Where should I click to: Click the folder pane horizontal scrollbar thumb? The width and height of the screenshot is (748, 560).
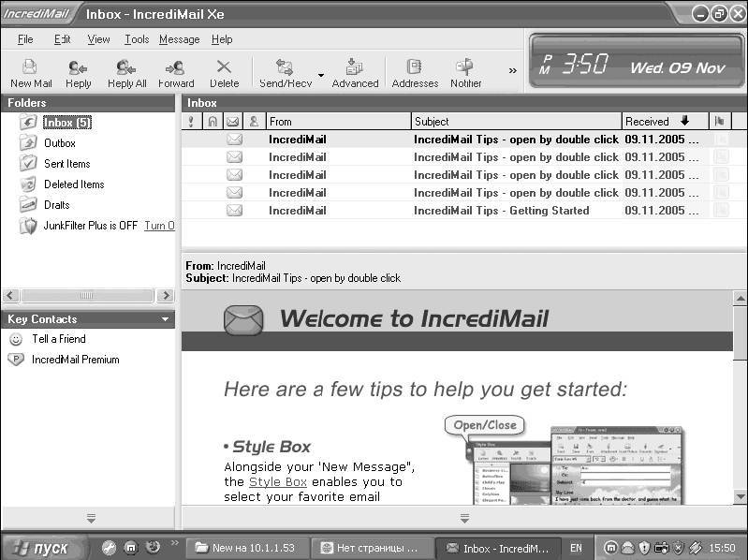[x=87, y=295]
